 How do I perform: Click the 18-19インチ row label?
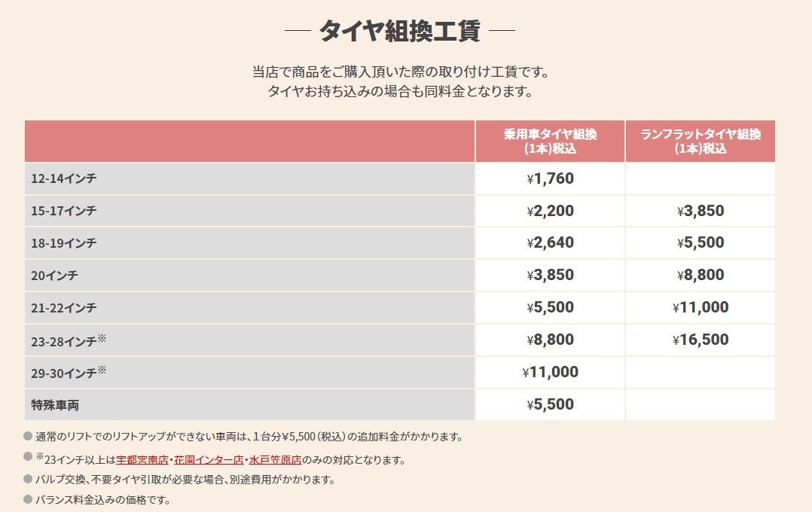(x=64, y=243)
